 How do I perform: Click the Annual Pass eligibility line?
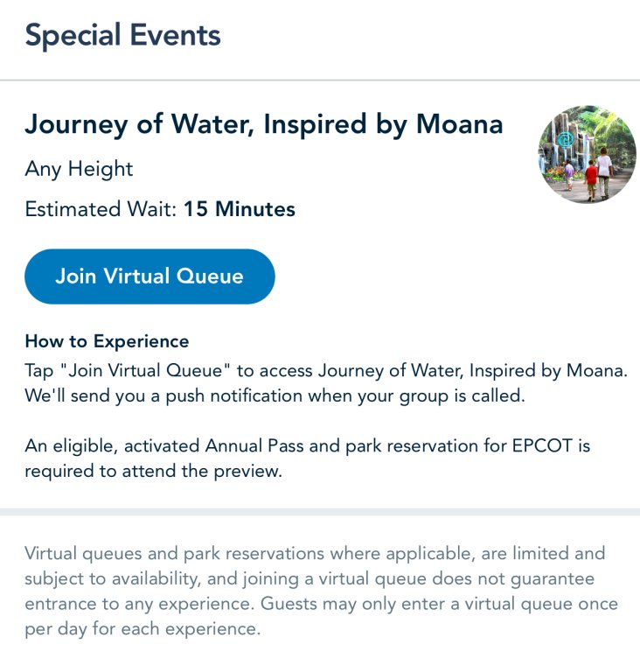pos(307,446)
